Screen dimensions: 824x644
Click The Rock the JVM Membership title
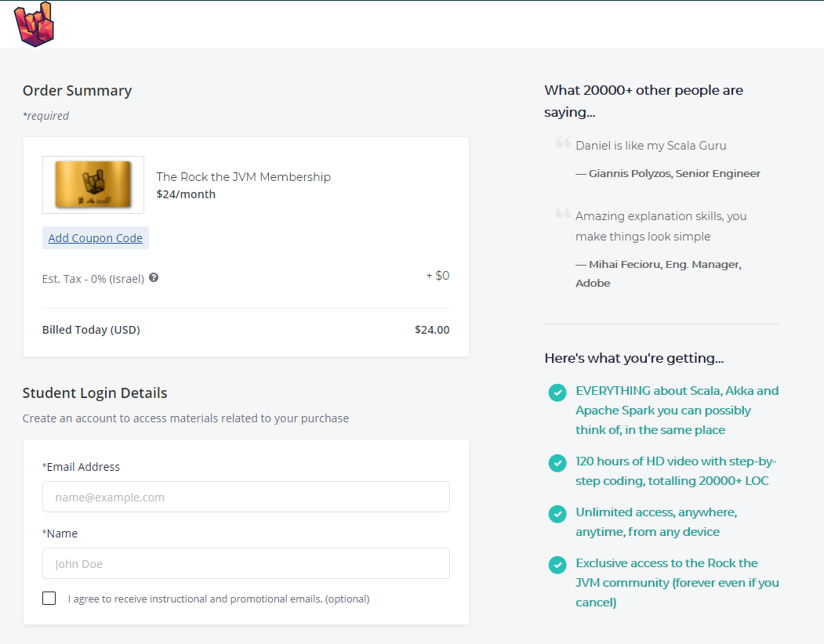click(x=243, y=177)
